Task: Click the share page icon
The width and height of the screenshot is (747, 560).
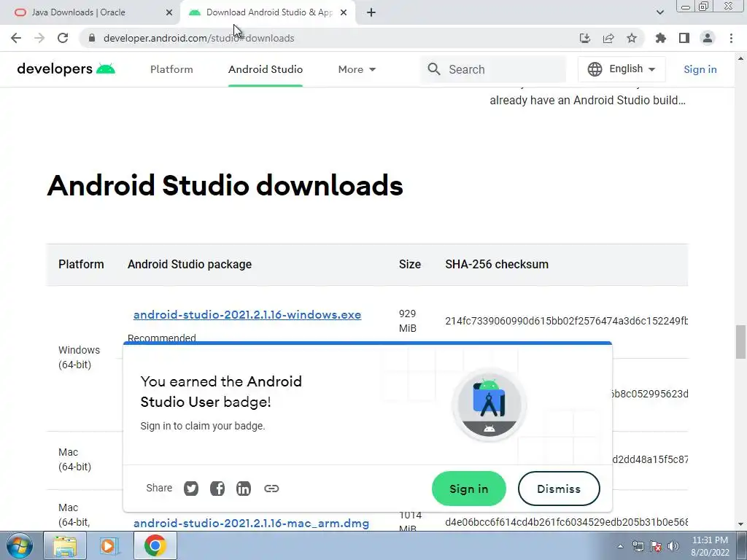Action: pos(608,38)
